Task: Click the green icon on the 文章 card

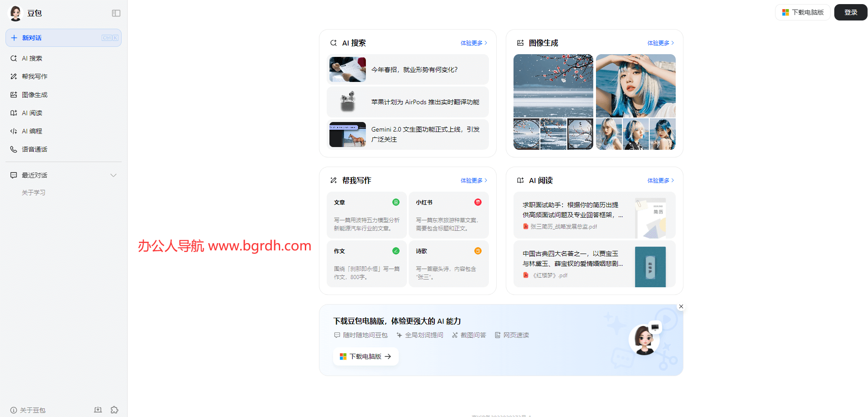Action: point(396,202)
